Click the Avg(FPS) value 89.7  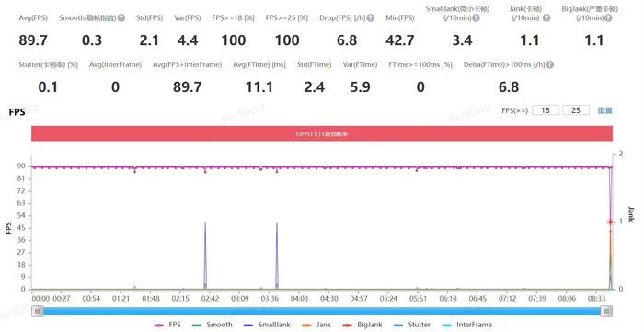point(33,40)
